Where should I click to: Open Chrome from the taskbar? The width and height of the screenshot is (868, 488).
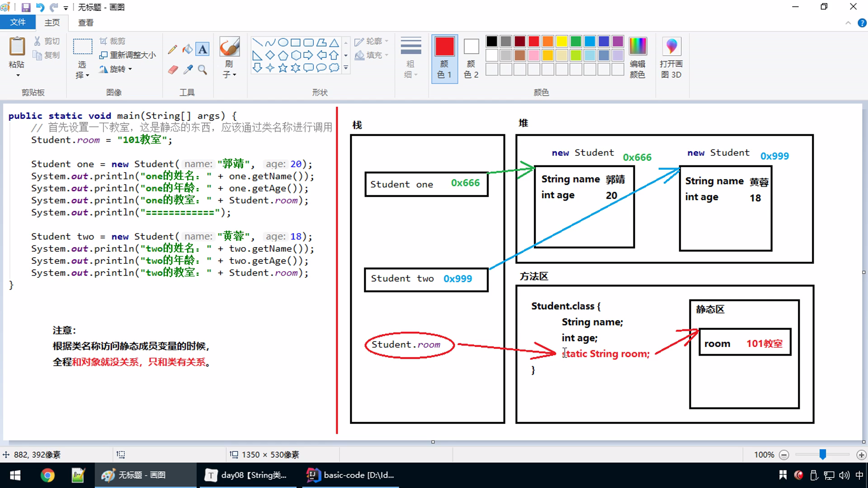pyautogui.click(x=47, y=475)
